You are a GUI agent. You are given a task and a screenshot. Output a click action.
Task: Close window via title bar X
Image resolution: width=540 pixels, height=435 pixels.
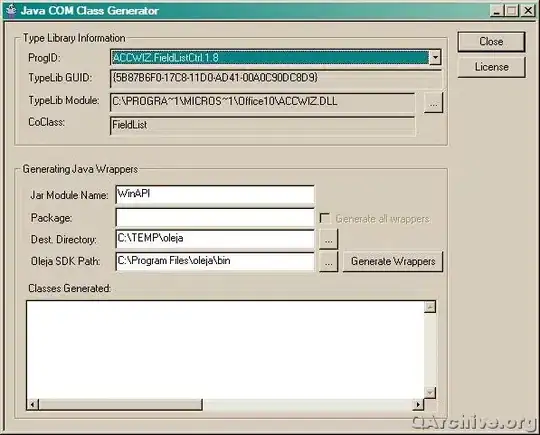point(528,11)
